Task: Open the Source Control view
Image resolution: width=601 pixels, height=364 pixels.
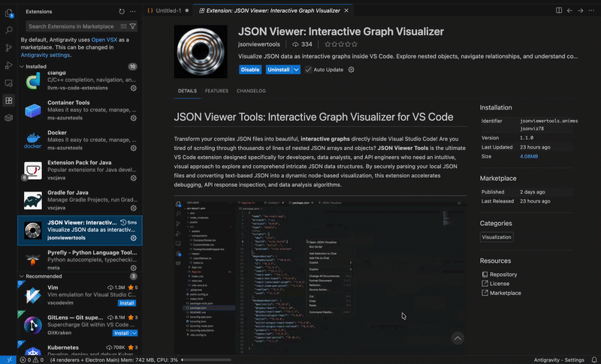Action: click(8, 48)
